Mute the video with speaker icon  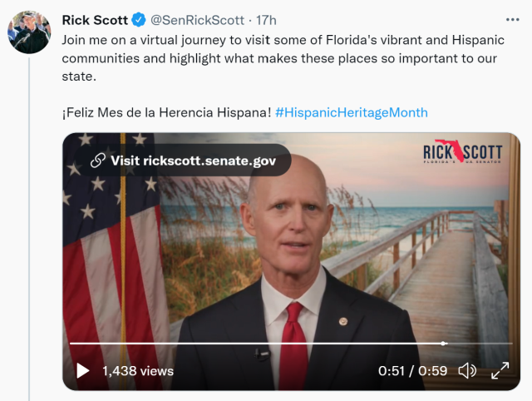coord(467,370)
